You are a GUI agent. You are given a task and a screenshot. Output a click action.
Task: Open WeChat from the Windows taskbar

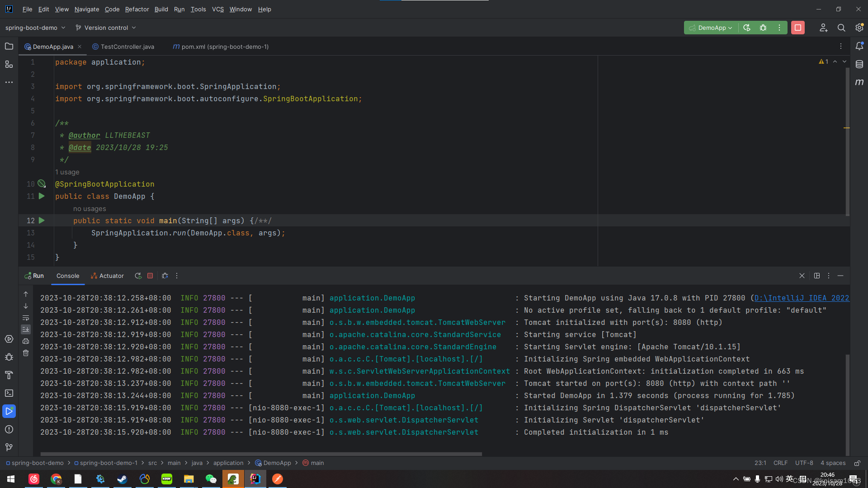click(x=211, y=479)
